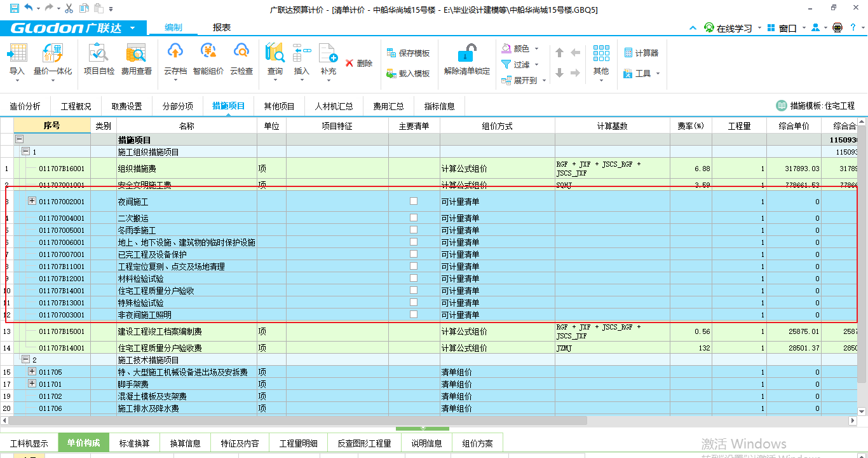Screen dimensions: 868x458
Task: Click 载入模板 load template
Action: 409,74
